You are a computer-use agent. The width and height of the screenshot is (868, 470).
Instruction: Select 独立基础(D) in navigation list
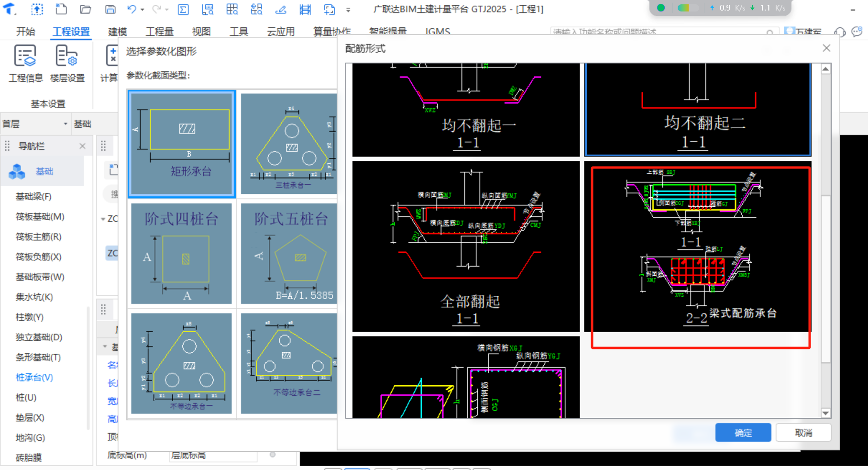tap(39, 337)
